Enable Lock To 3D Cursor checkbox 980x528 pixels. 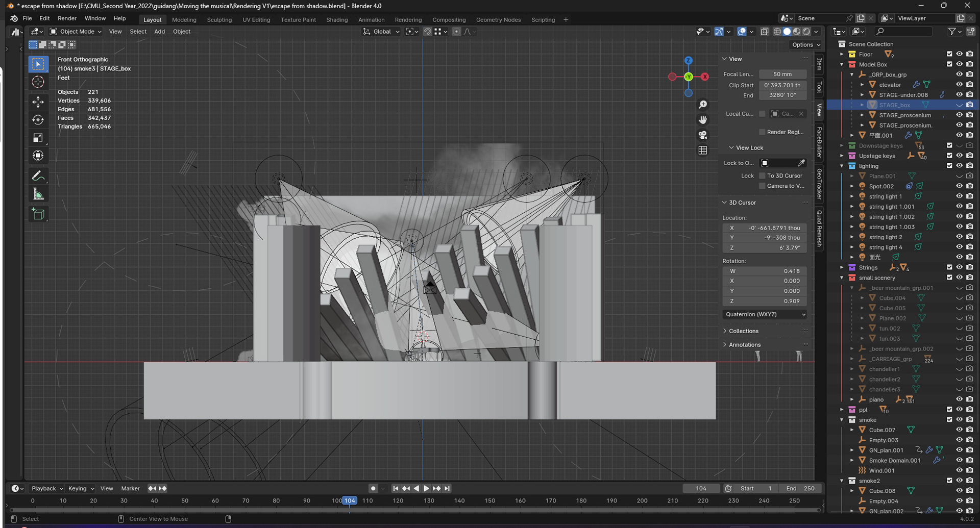click(762, 175)
